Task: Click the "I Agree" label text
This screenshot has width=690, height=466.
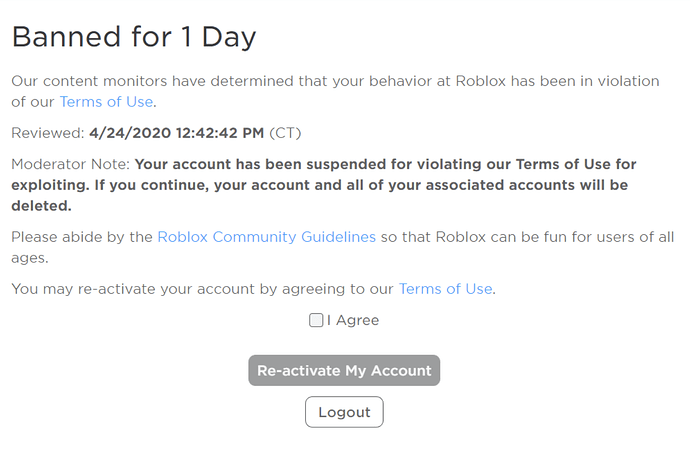Action: [x=353, y=321]
